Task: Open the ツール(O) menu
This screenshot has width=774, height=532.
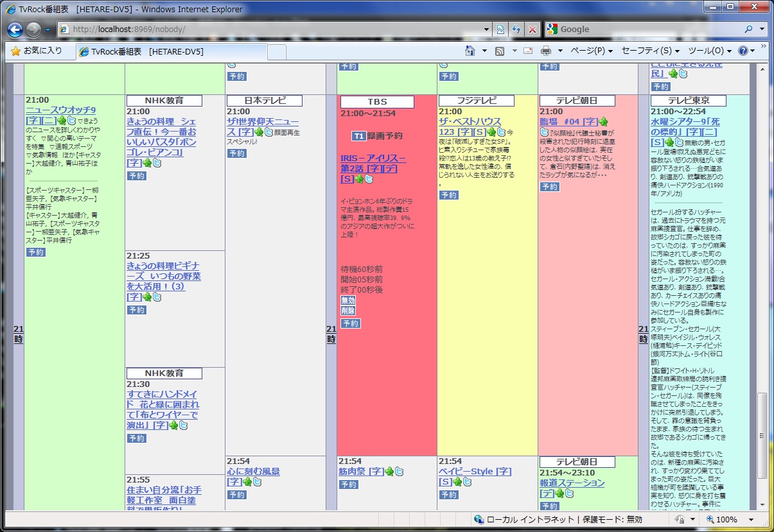Action: pos(709,51)
